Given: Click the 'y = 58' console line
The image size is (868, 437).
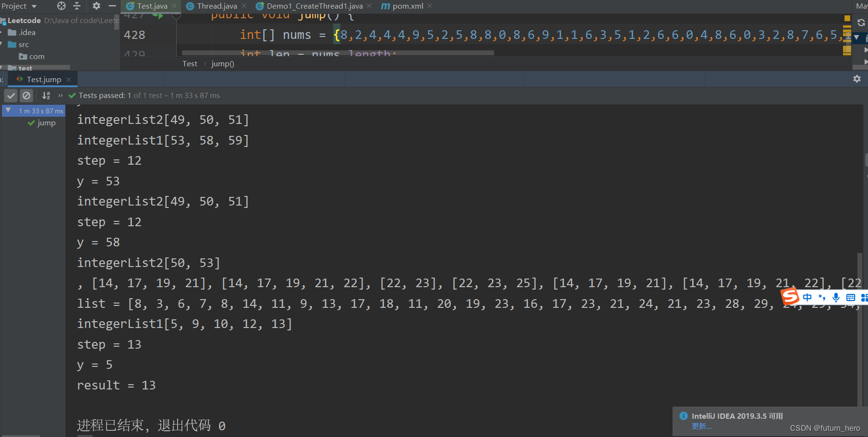Looking at the screenshot, I should click(98, 243).
